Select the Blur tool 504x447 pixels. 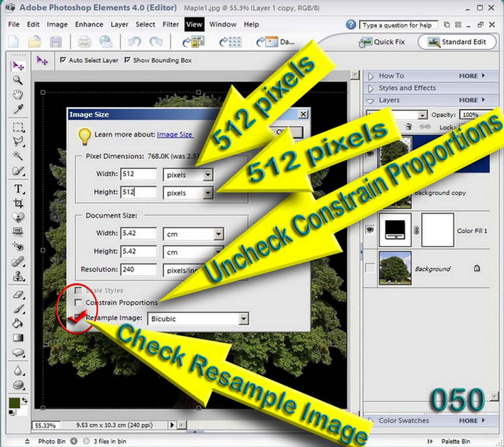tap(18, 371)
